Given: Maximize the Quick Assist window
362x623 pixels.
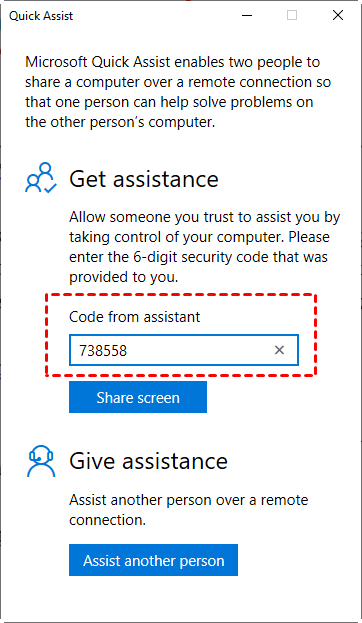Looking at the screenshot, I should [x=292, y=15].
